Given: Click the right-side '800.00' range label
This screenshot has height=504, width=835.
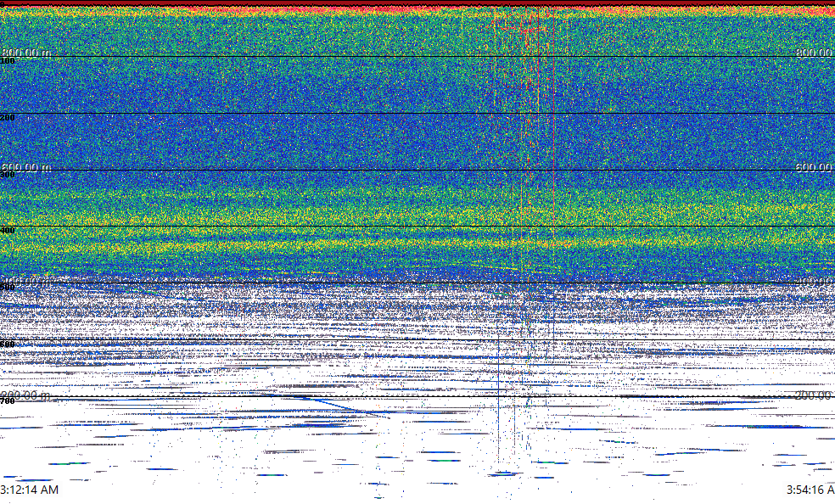Looking at the screenshot, I should click(x=813, y=52).
